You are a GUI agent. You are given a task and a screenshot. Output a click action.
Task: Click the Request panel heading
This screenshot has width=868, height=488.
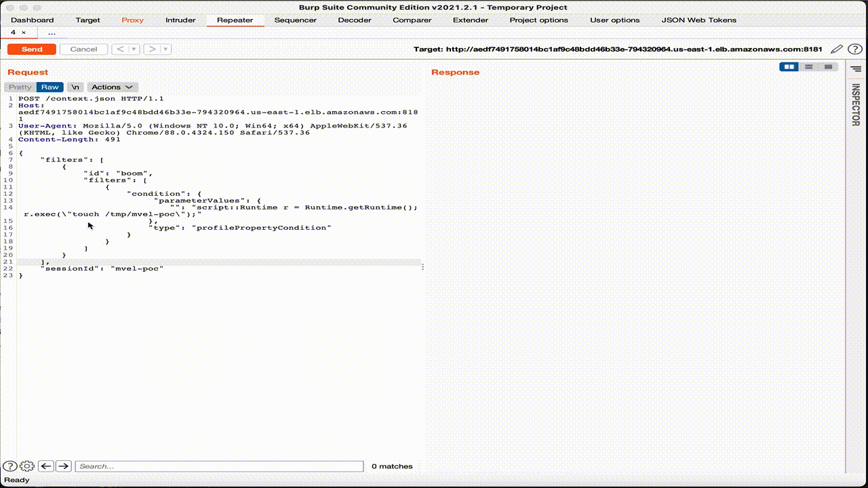click(x=28, y=73)
